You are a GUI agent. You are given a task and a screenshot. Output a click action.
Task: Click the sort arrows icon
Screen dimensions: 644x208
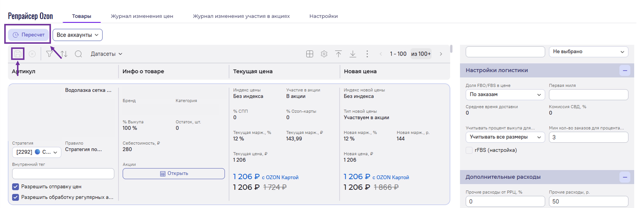pos(64,54)
